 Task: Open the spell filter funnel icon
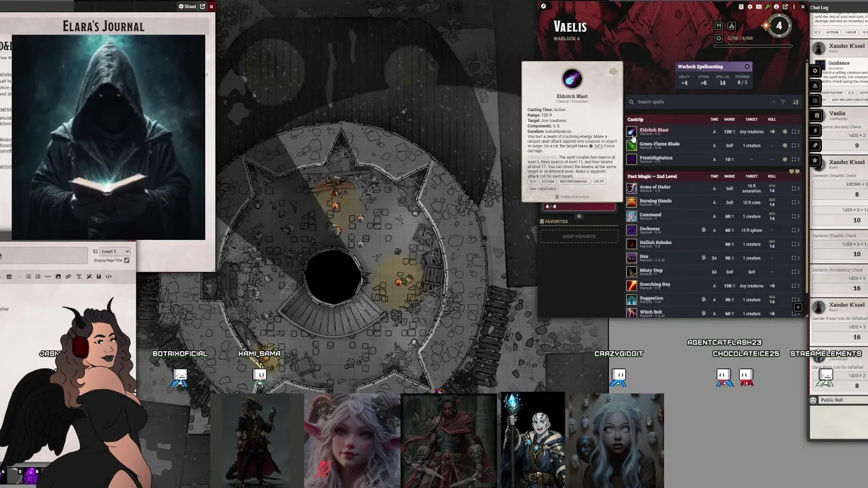tap(783, 102)
